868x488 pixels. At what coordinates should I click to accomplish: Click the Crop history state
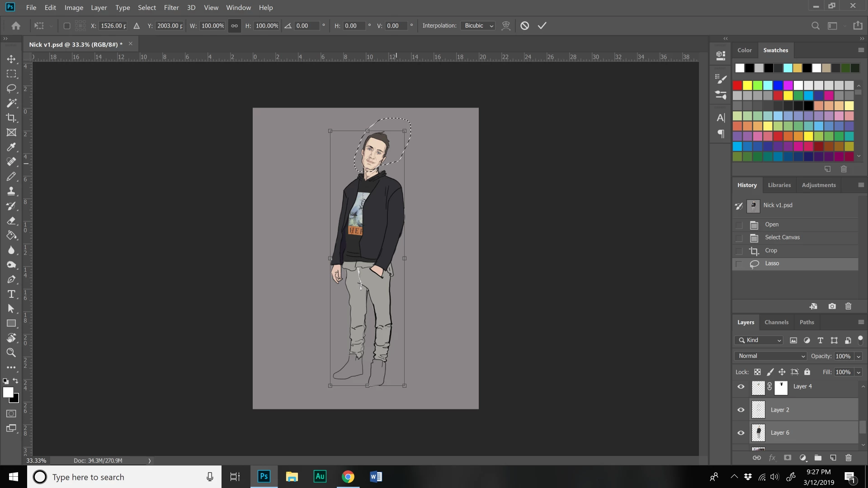click(x=771, y=250)
